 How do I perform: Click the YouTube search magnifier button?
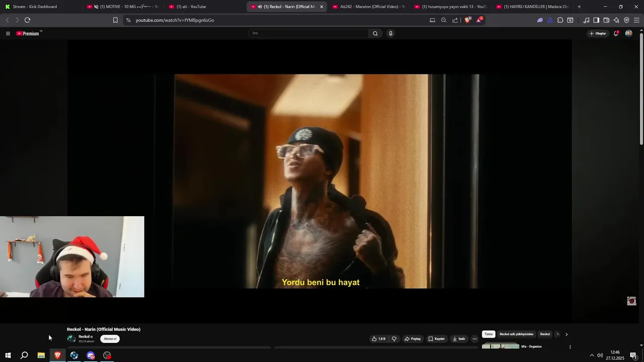point(375,33)
